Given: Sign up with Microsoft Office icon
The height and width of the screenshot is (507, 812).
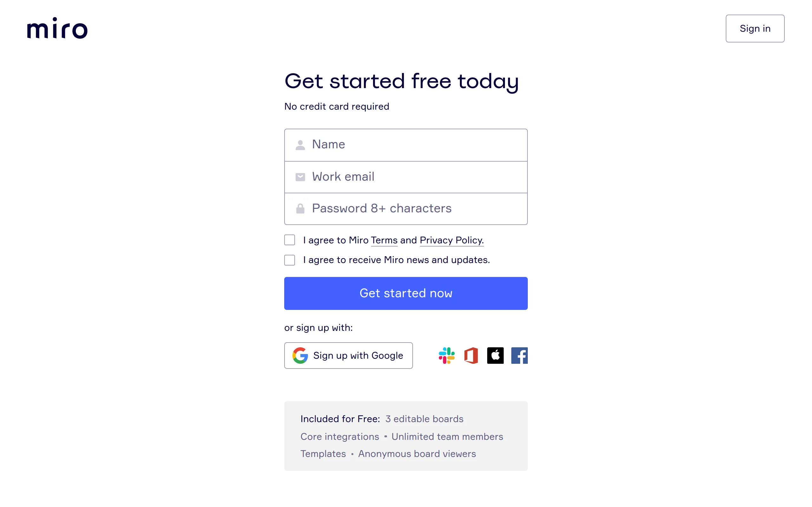Looking at the screenshot, I should point(471,356).
